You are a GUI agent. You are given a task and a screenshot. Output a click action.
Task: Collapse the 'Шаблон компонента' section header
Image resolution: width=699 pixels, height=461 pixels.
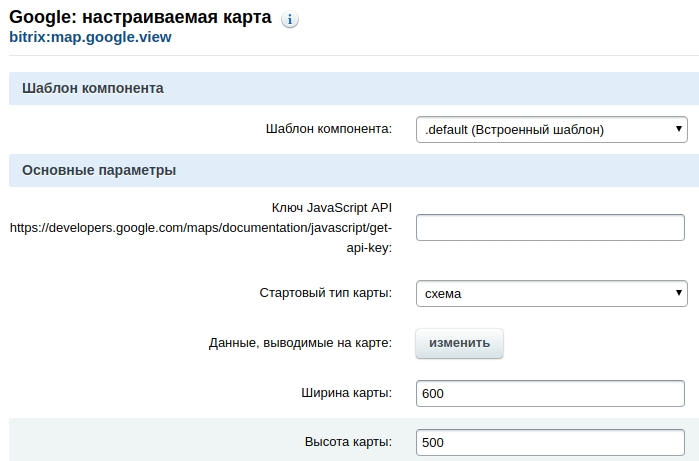[93, 88]
